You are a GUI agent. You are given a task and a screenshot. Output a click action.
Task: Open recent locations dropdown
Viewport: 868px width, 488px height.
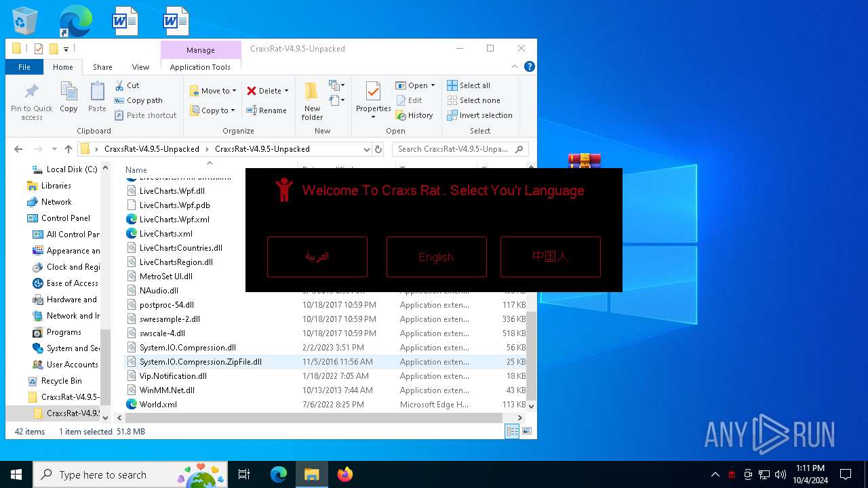click(54, 149)
